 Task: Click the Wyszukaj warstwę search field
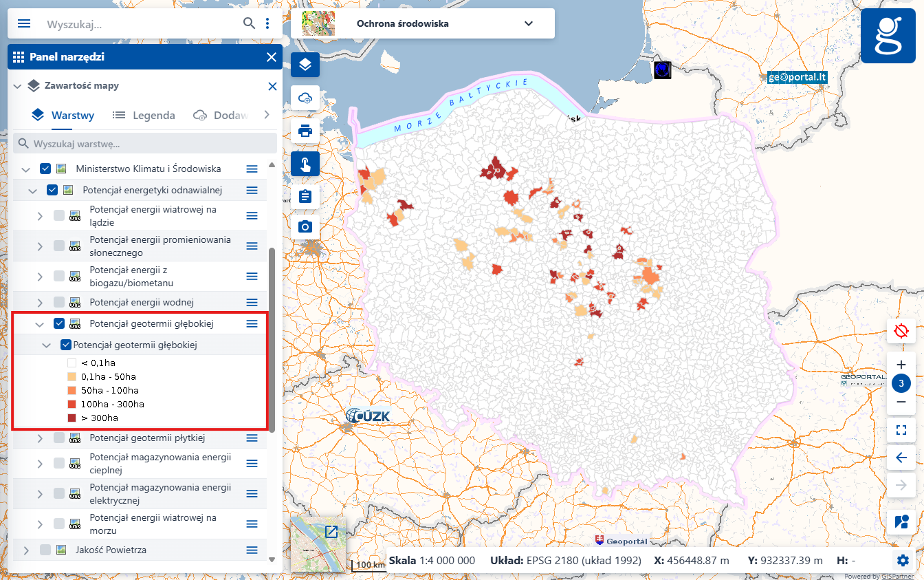[144, 142]
